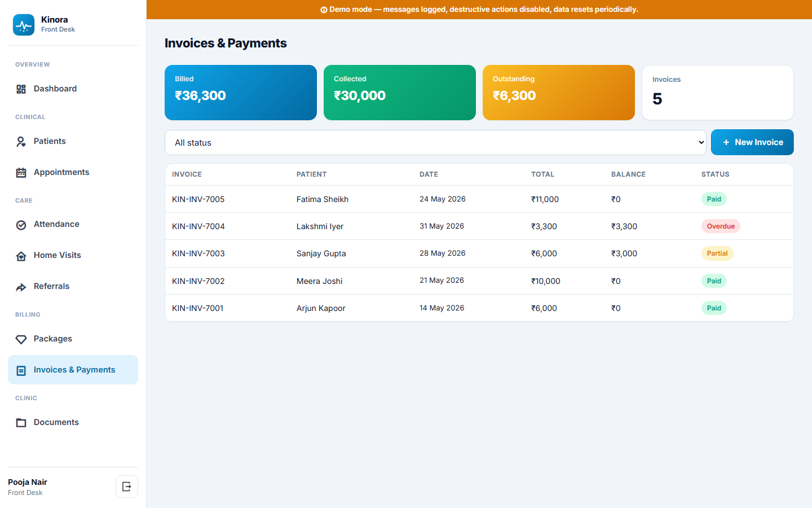Viewport: 812px width, 508px height.
Task: Click Paid badge on Arjun Kapoor row
Action: click(714, 308)
